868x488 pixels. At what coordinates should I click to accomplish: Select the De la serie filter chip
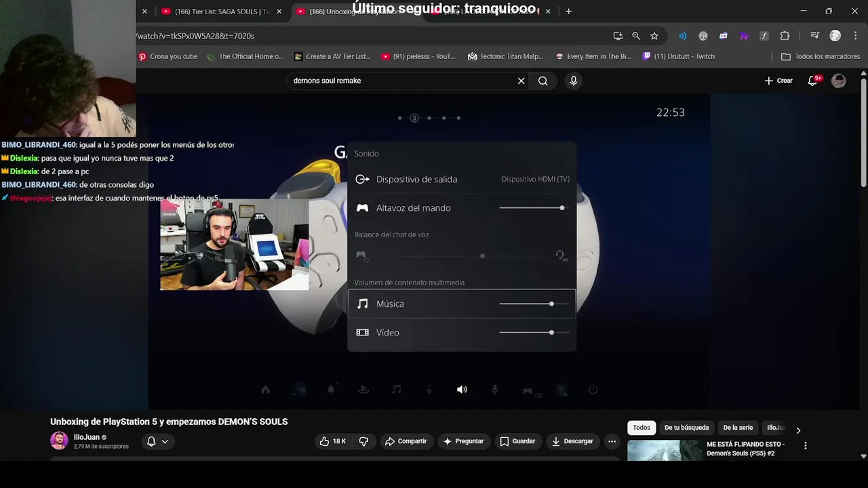tap(738, 428)
